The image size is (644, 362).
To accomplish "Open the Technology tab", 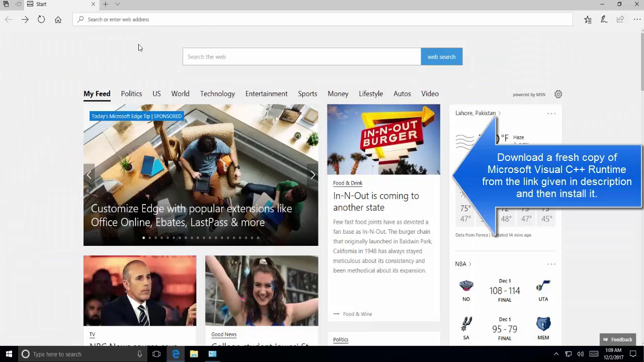I will pyautogui.click(x=217, y=94).
